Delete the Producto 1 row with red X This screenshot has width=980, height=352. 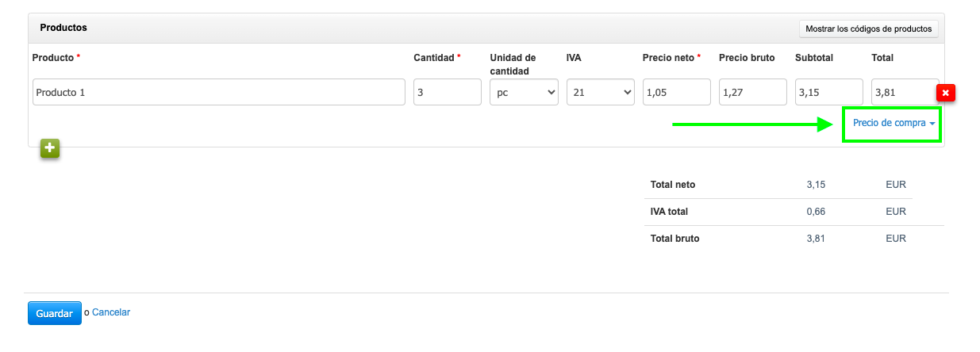pos(946,93)
